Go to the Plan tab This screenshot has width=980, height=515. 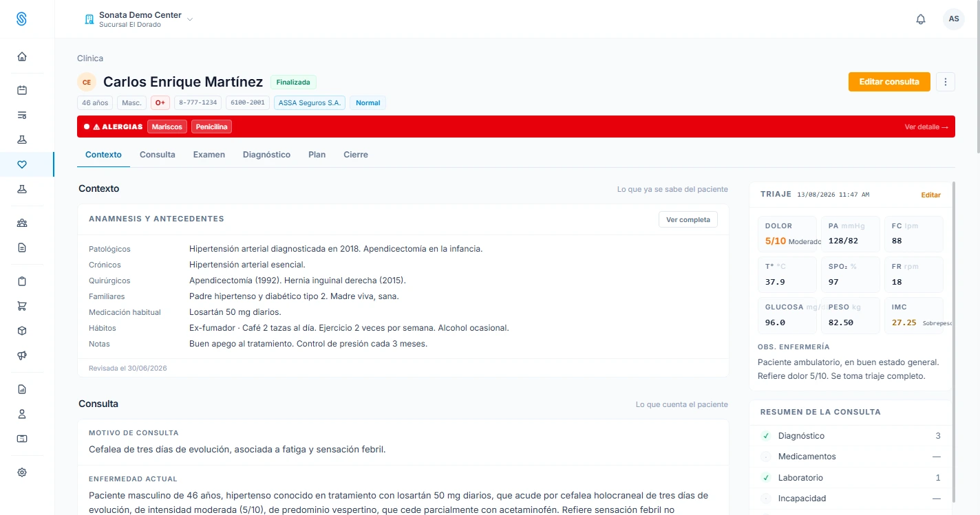pyautogui.click(x=317, y=155)
